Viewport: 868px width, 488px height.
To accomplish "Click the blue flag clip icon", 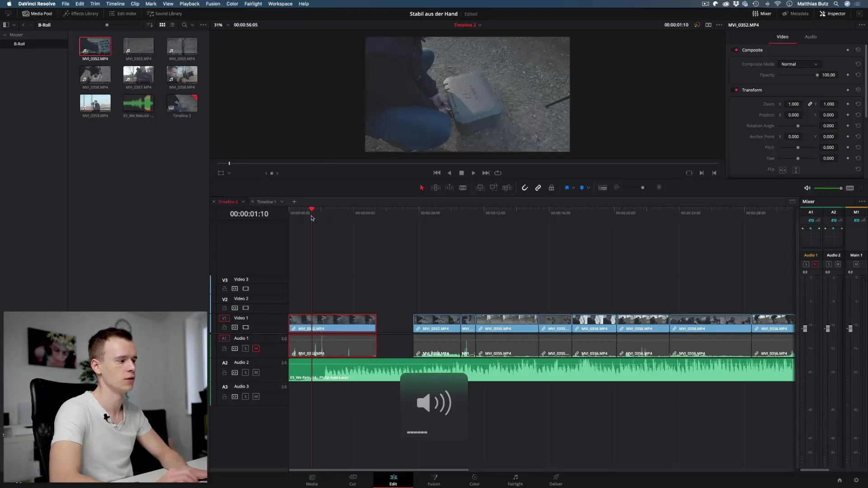I will [566, 188].
